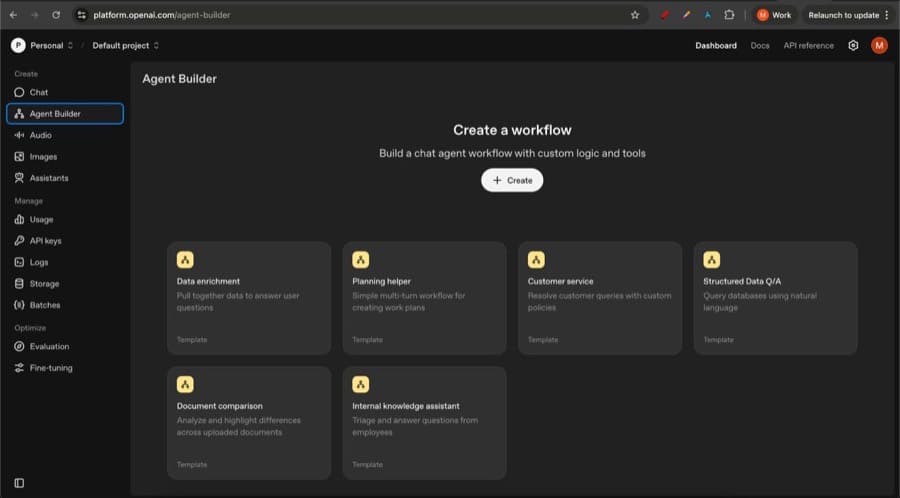This screenshot has height=498, width=900.
Task: Click the Work profile chip
Action: coord(774,15)
